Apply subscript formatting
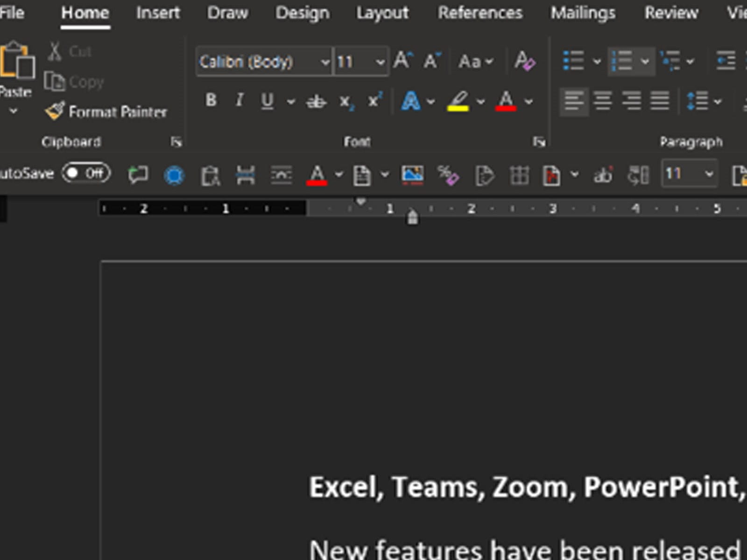This screenshot has height=560, width=747. pos(346,101)
